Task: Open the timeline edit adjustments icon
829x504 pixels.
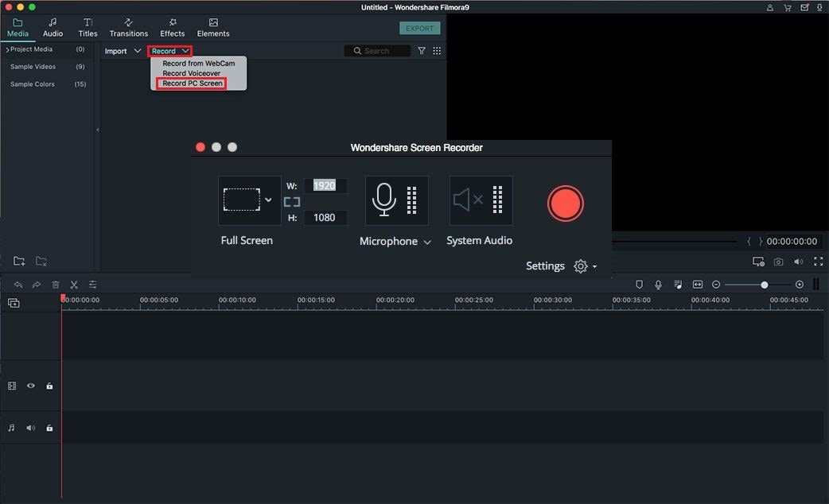Action: coord(92,285)
